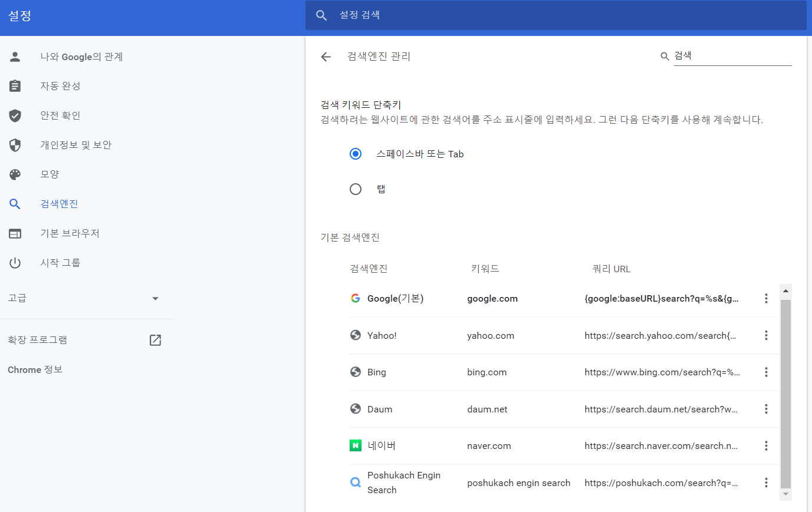The width and height of the screenshot is (812, 512).
Task: Click the scrollbar down arrow in engine list
Action: coord(785,494)
